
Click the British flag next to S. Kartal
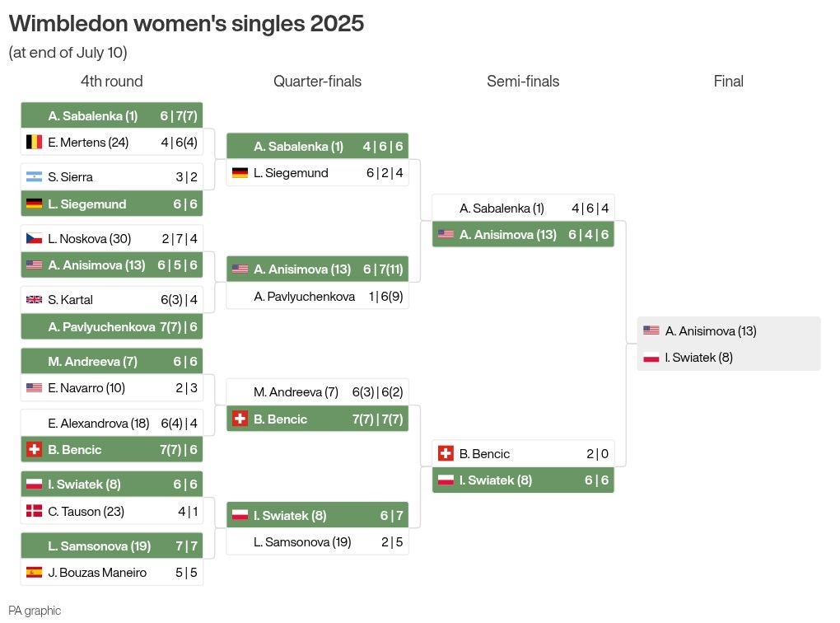click(x=34, y=300)
